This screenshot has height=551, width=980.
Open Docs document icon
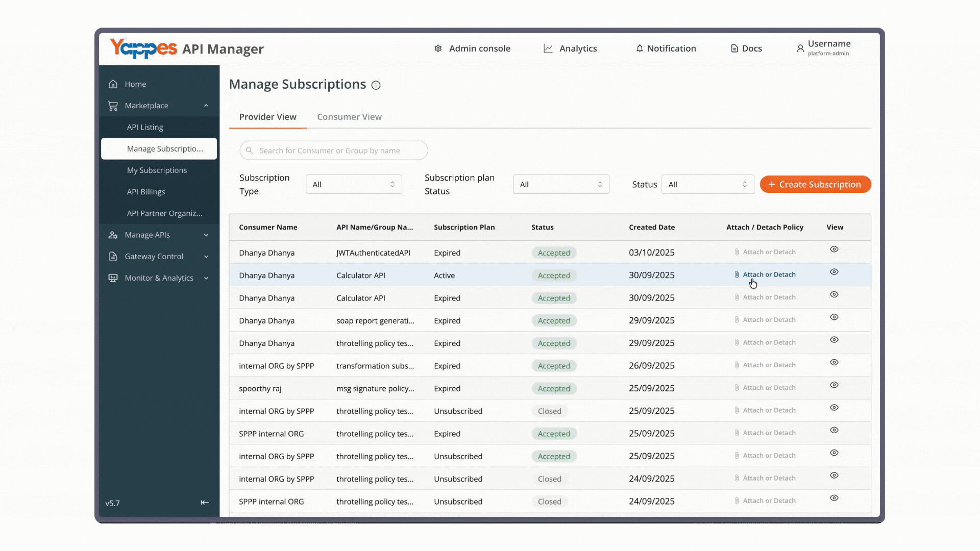734,48
